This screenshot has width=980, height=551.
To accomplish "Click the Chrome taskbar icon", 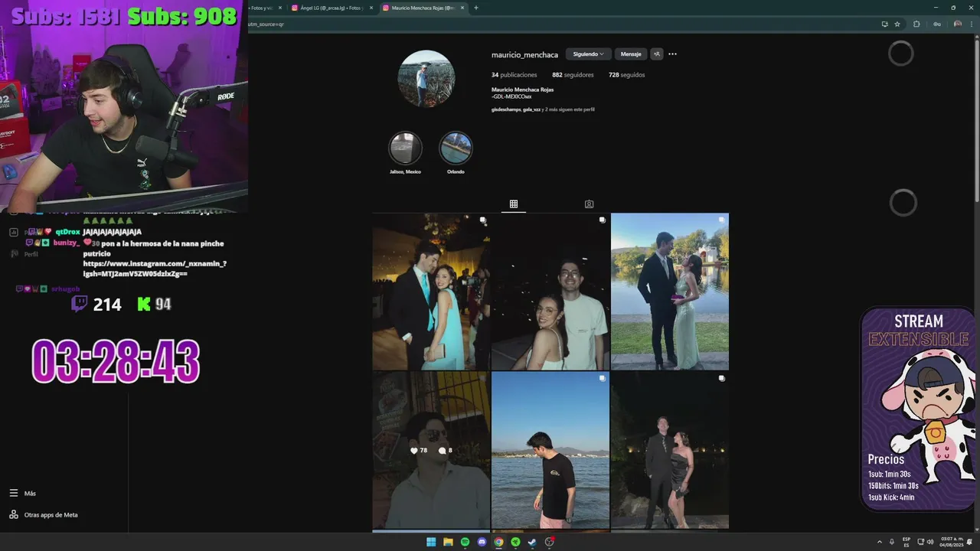I will 498,542.
